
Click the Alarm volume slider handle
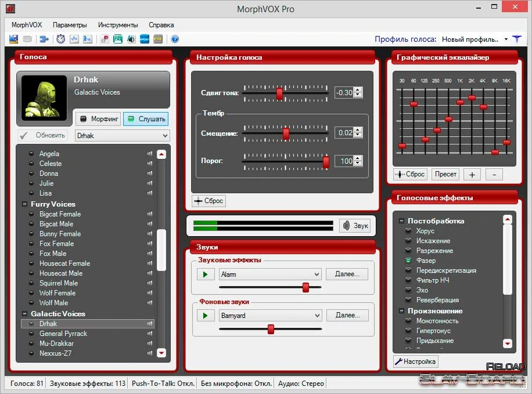305,287
